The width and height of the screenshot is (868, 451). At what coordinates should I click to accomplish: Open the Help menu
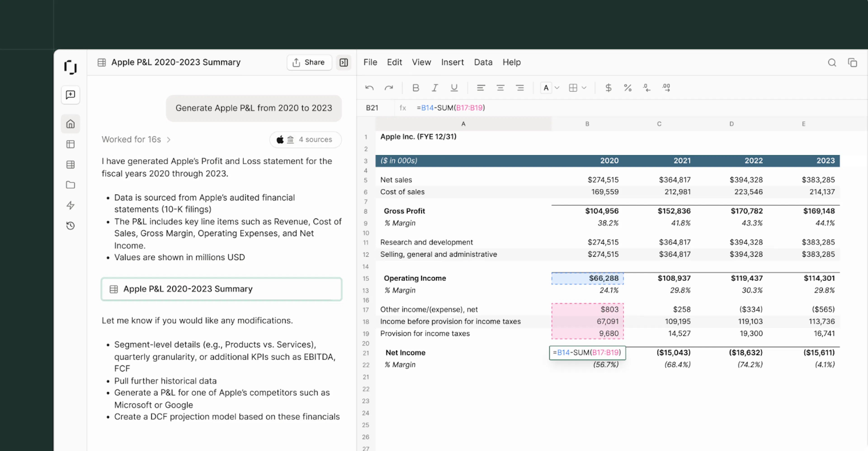tap(512, 62)
